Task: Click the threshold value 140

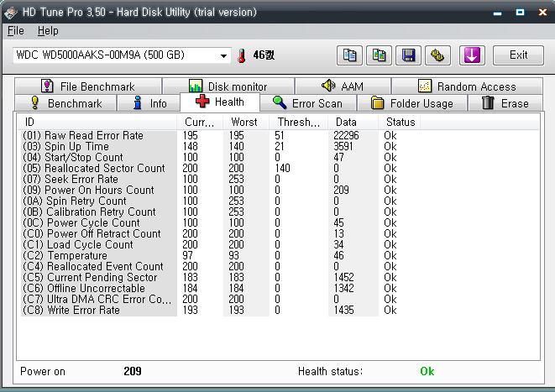Action: tap(282, 169)
